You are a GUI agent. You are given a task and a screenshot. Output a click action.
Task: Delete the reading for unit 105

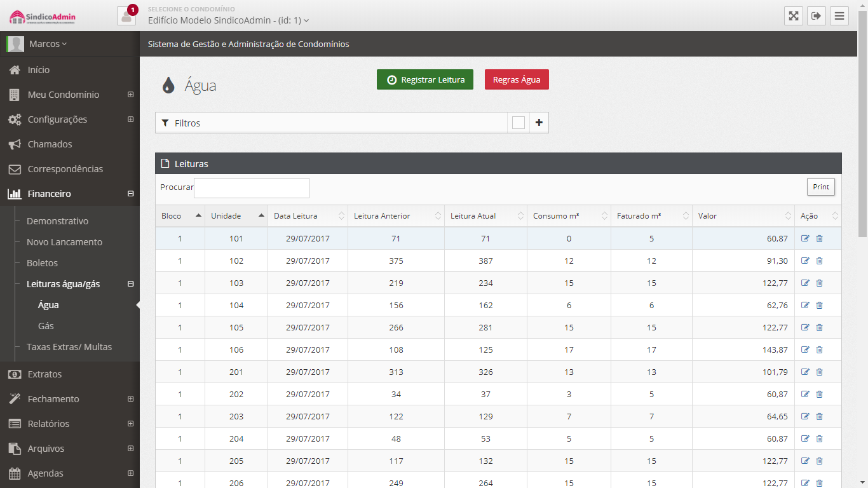click(819, 327)
